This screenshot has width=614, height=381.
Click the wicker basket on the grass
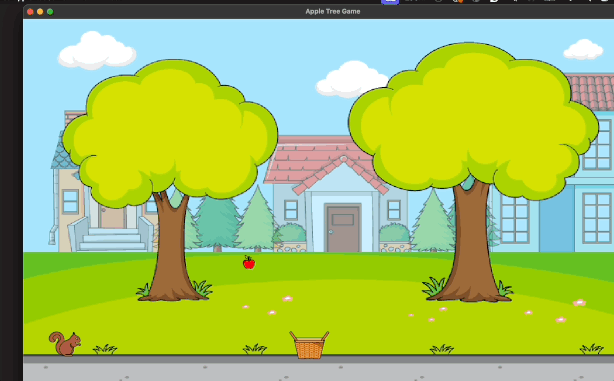click(309, 345)
